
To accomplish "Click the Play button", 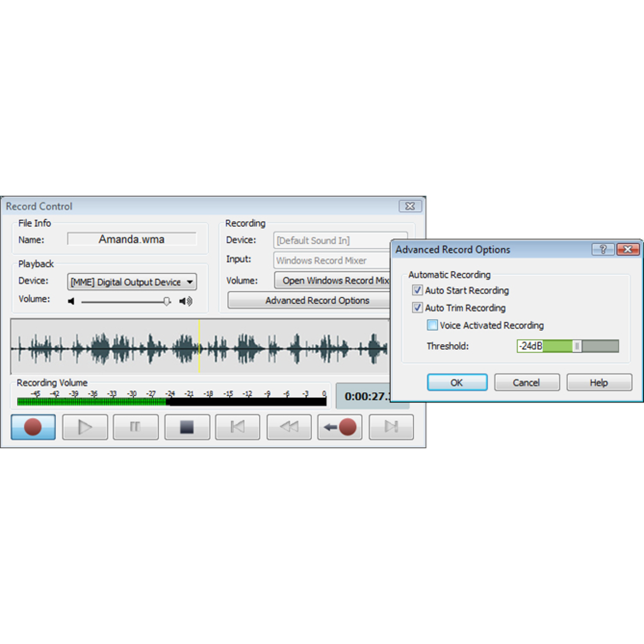I will (85, 427).
